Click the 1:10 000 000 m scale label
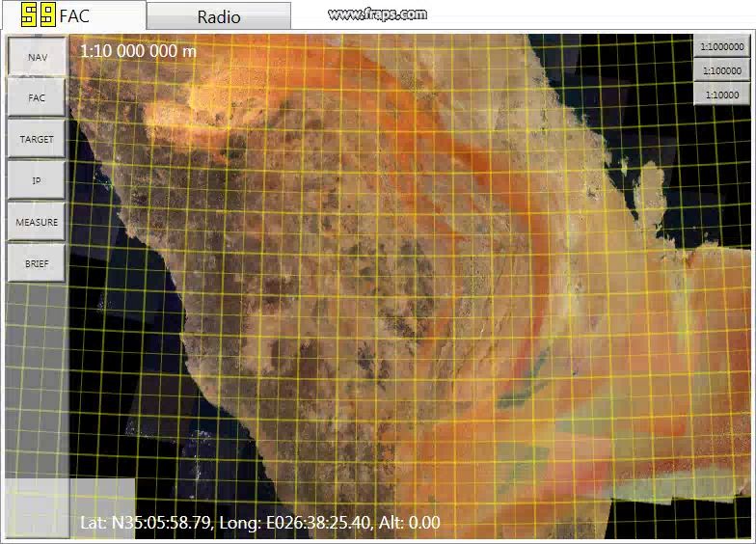 pos(139,50)
